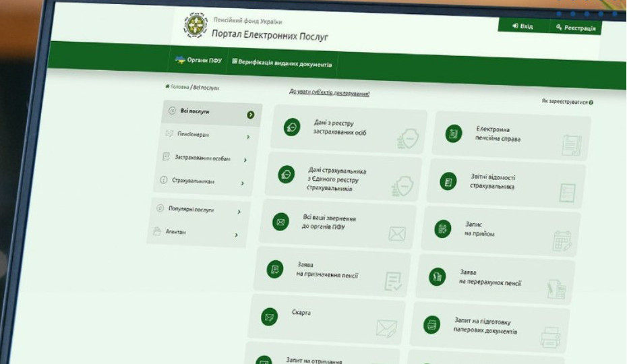Click green icon of Дані з реєстру застрахованих осіб
The image size is (627, 364).
[292, 127]
